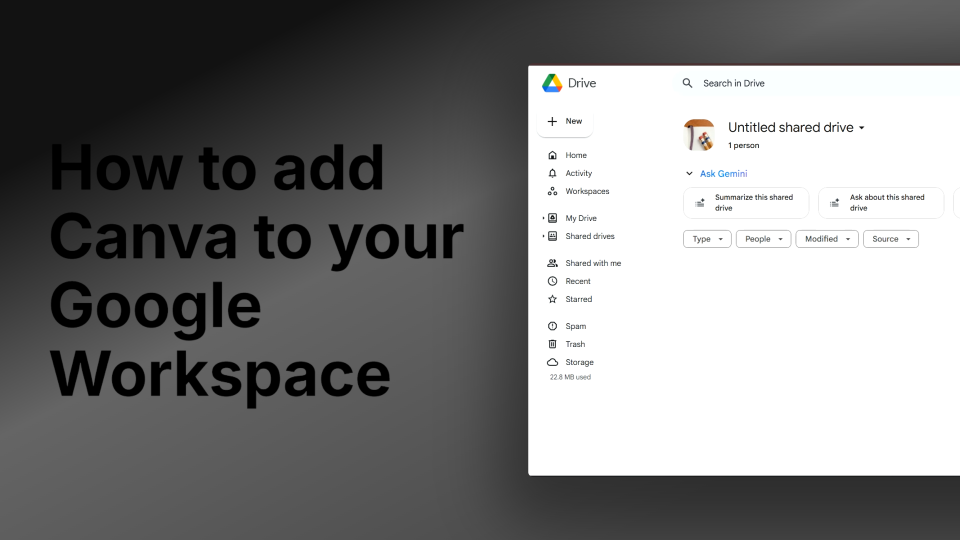Click the Workspaces icon

[552, 191]
